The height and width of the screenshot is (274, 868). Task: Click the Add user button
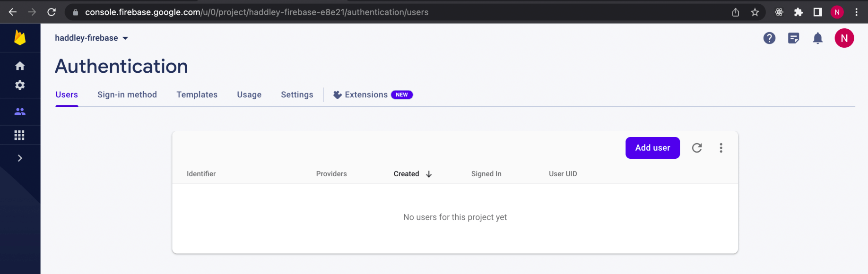(652, 148)
